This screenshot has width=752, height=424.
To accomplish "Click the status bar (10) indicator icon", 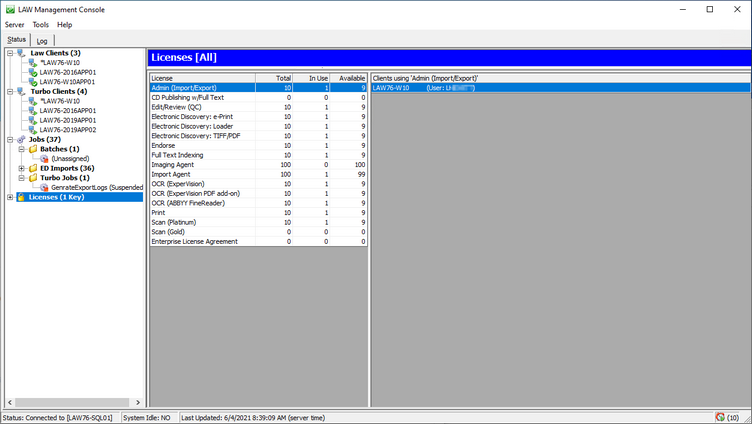I will coord(721,416).
